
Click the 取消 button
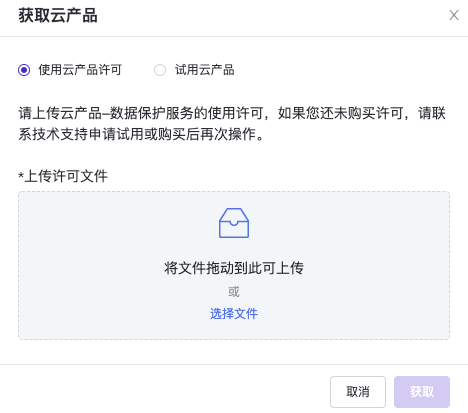358,392
